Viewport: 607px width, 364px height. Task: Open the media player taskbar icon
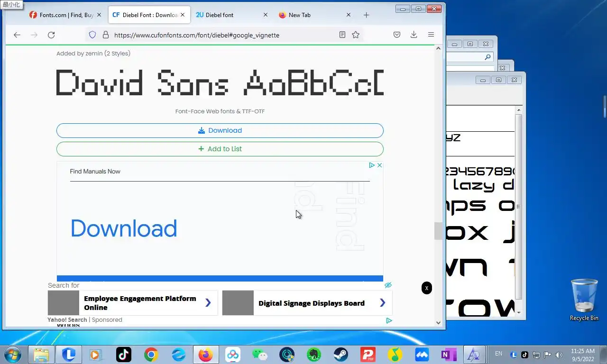[96, 355]
